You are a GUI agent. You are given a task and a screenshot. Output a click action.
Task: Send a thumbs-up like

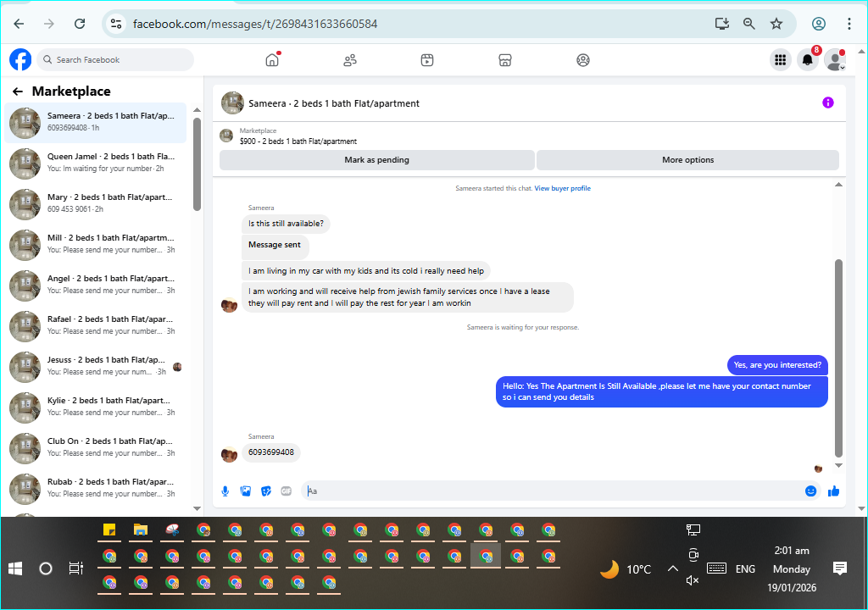[x=834, y=491]
